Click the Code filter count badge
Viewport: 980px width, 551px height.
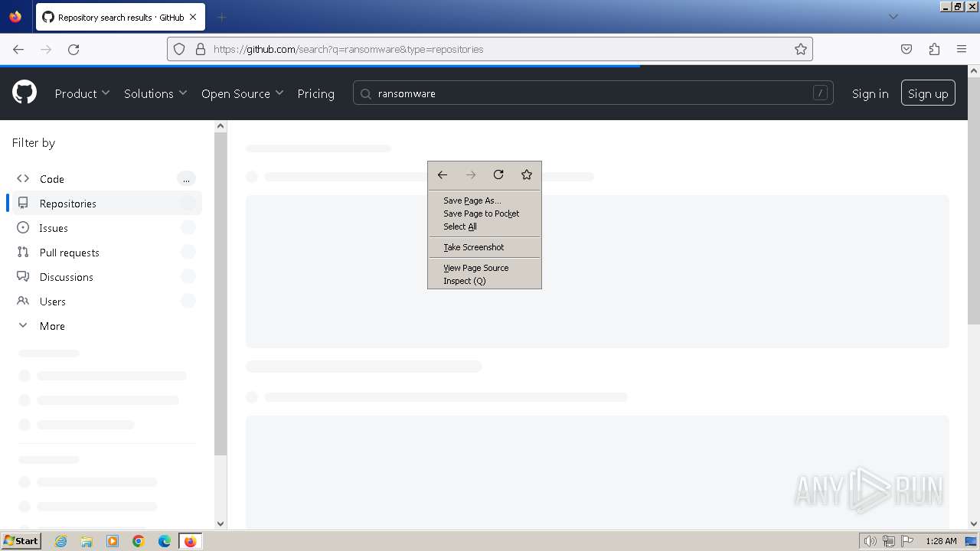pos(186,179)
